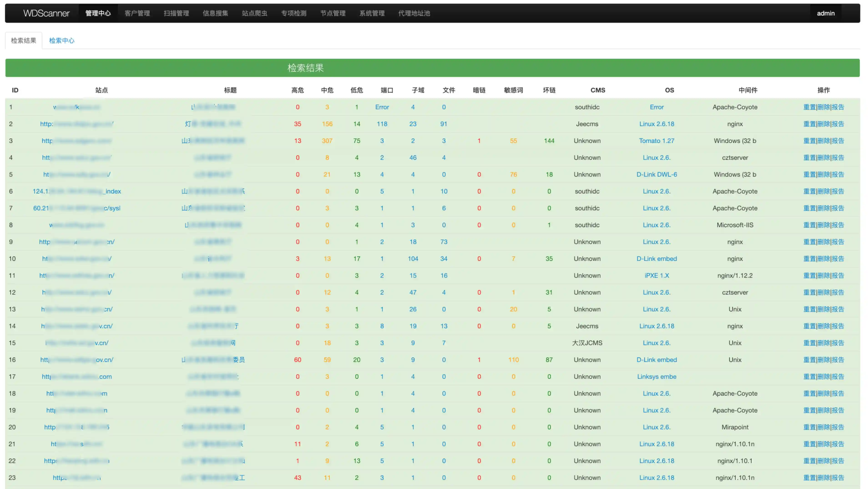Click the Error port link in row 1
868x489 pixels.
click(x=382, y=107)
